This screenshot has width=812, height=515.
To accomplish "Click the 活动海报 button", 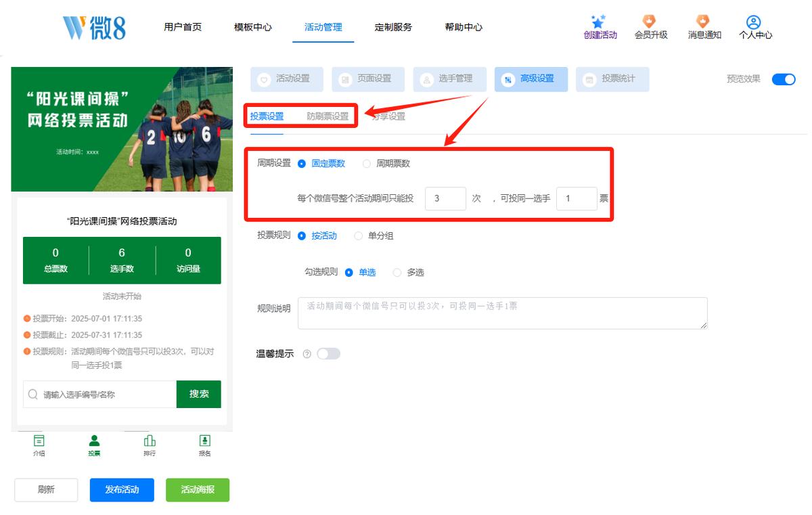I will point(198,490).
